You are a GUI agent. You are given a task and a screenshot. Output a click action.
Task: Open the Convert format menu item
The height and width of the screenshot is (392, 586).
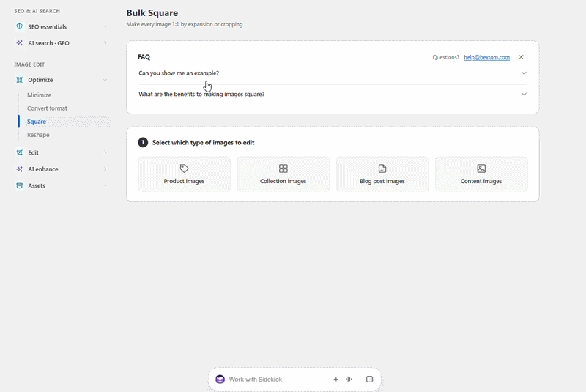point(47,108)
